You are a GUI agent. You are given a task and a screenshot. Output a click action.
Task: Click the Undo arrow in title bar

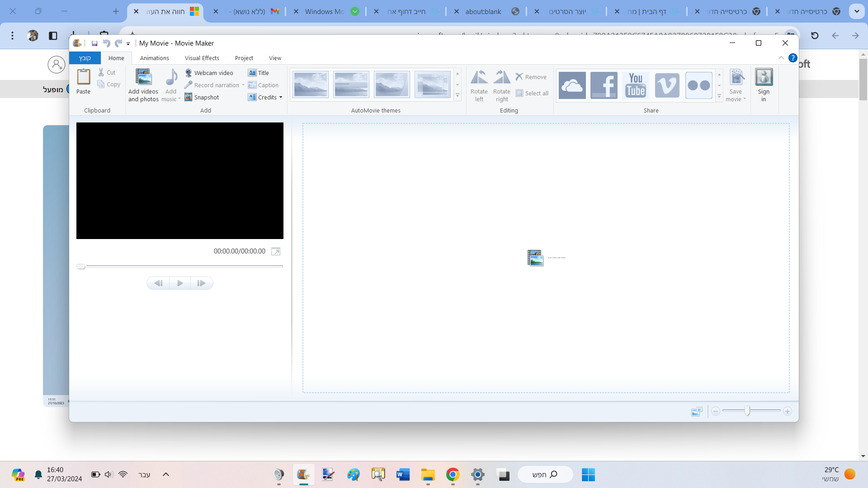coord(106,43)
